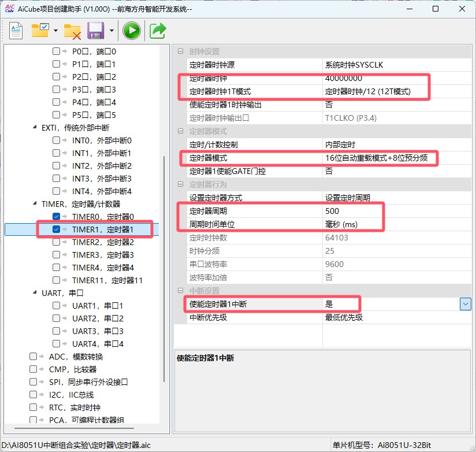Collapse the 定时器行为 property group
The height and width of the screenshot is (452, 476).
click(x=180, y=184)
